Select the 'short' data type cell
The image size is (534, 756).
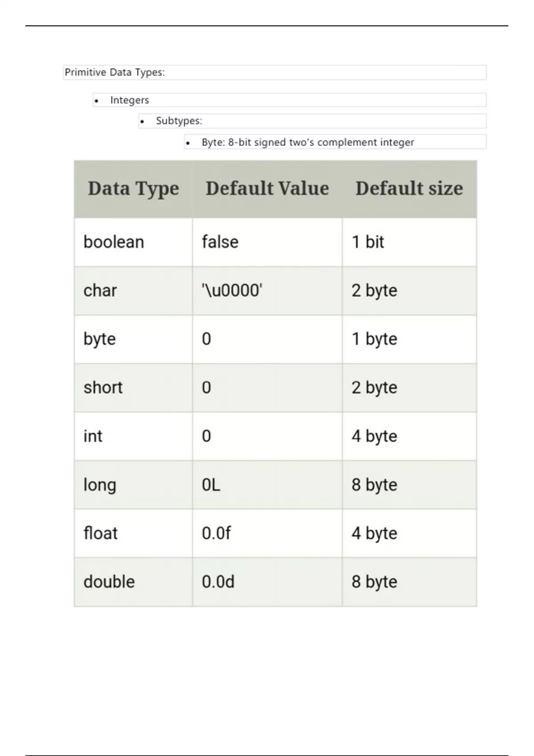(x=103, y=387)
